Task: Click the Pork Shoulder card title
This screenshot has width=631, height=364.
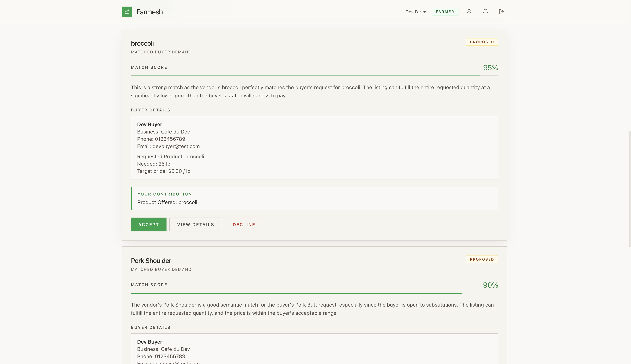Action: click(x=151, y=260)
